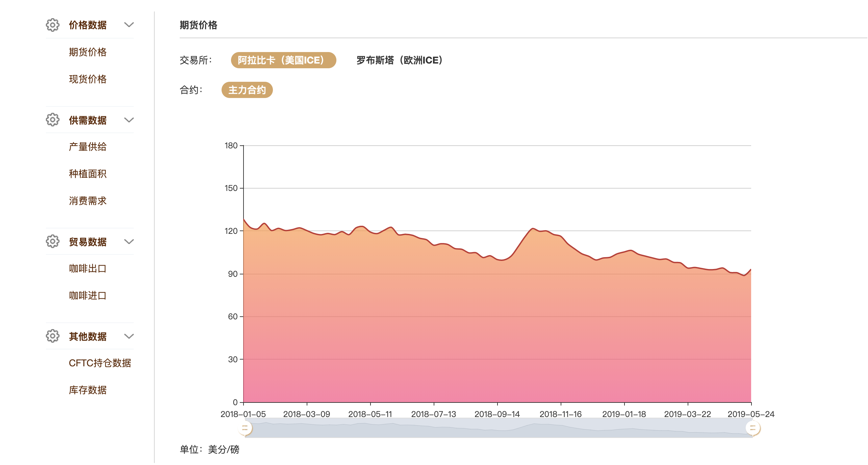Image resolution: width=868 pixels, height=465 pixels.
Task: Collapse the 供需数据 section chevron
Action: click(129, 120)
